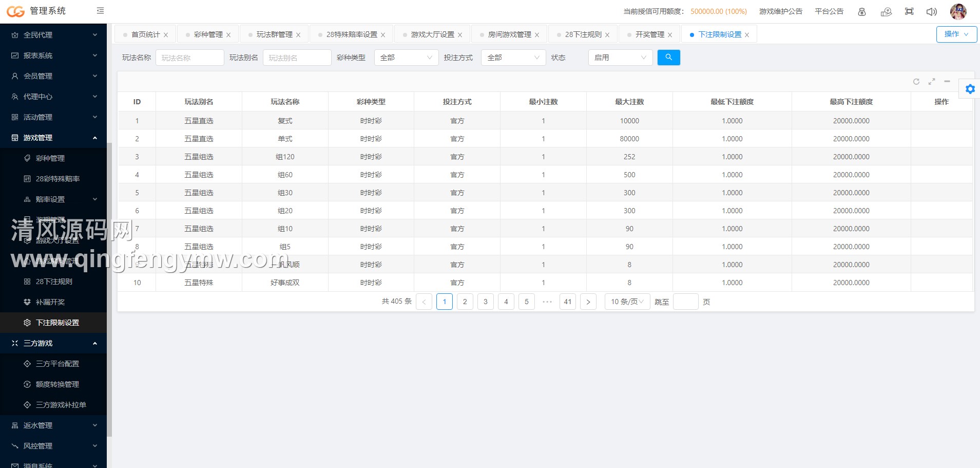Open the blue settings gear panel
The image size is (980, 468).
pyautogui.click(x=970, y=89)
